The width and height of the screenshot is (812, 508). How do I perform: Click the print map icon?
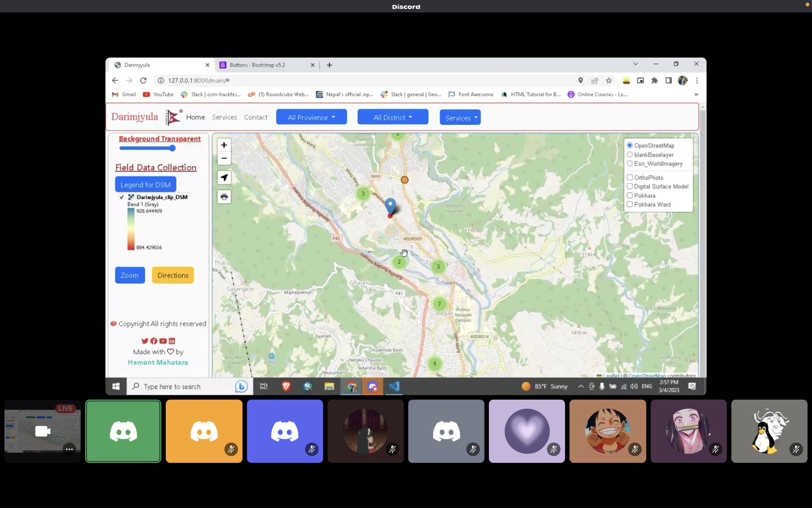224,196
